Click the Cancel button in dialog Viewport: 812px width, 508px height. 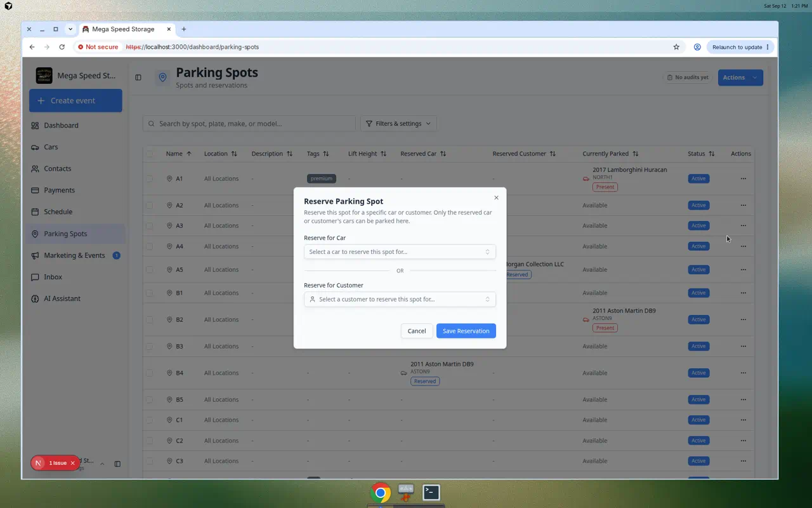coord(417,331)
